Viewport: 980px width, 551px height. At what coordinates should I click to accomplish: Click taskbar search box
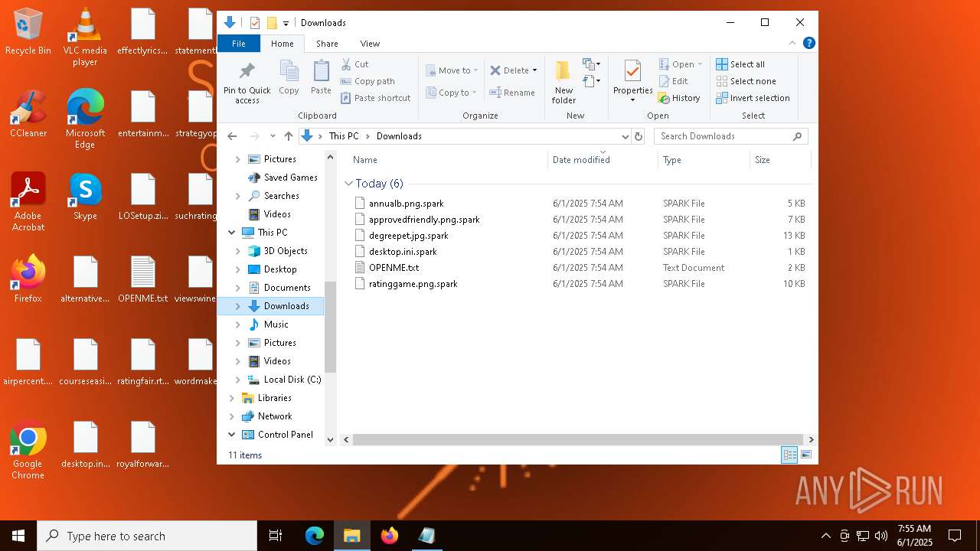[147, 536]
